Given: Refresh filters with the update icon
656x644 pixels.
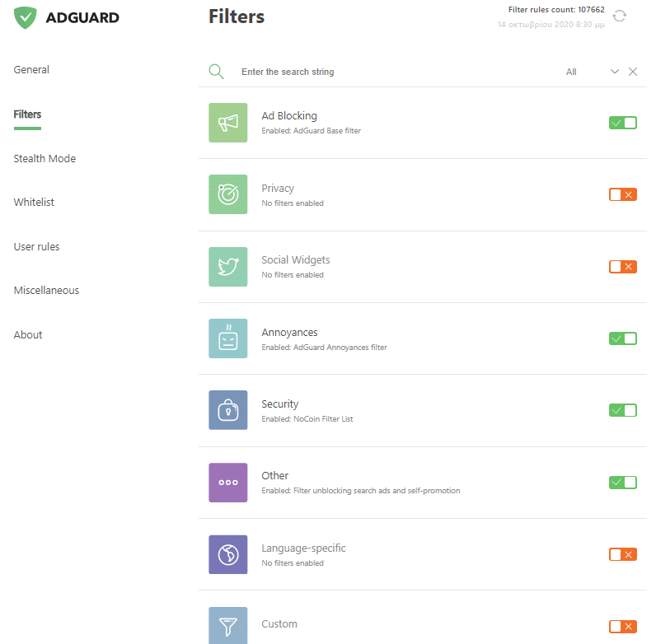Looking at the screenshot, I should tap(619, 16).
